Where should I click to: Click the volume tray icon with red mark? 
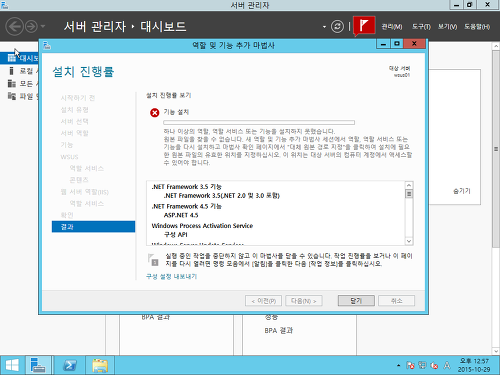434,365
